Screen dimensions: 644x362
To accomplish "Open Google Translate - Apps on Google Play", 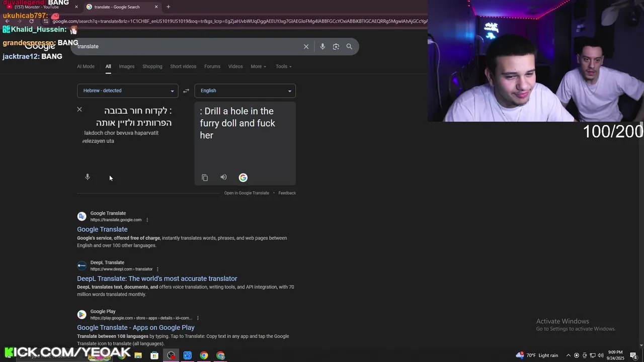I will (x=136, y=327).
